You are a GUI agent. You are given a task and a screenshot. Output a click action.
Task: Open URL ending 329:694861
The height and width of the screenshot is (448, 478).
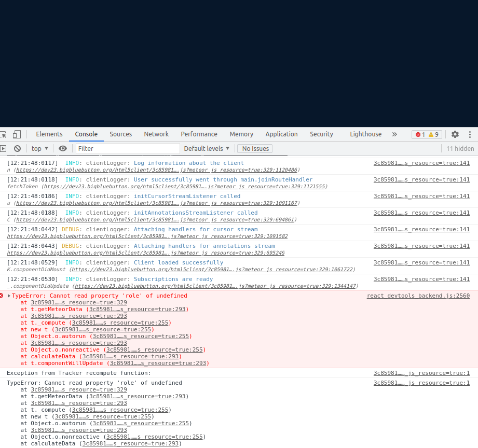click(x=155, y=219)
